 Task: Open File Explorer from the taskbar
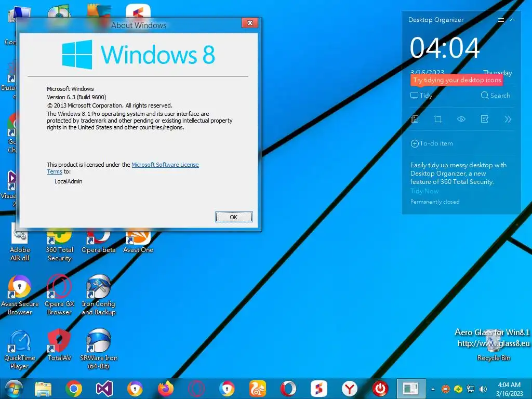tap(43, 389)
